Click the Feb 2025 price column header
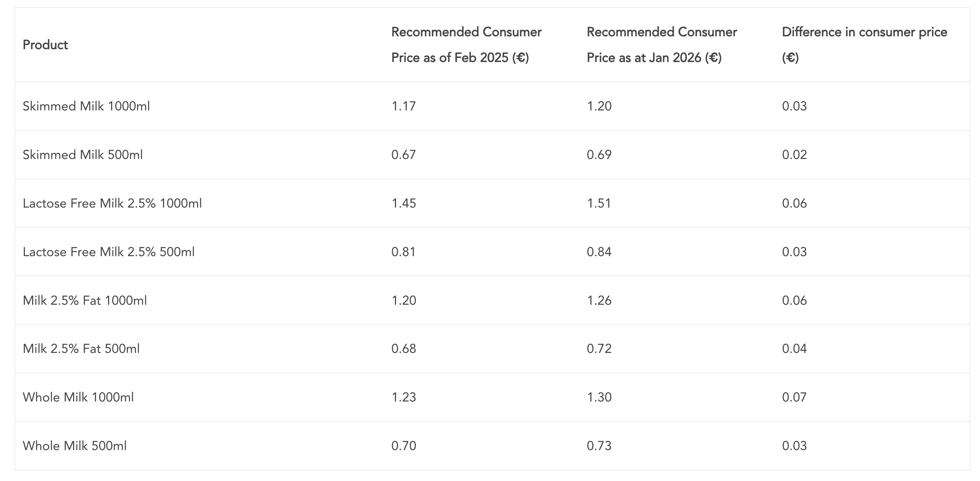Screen dimensions: 980x481 coord(466,45)
